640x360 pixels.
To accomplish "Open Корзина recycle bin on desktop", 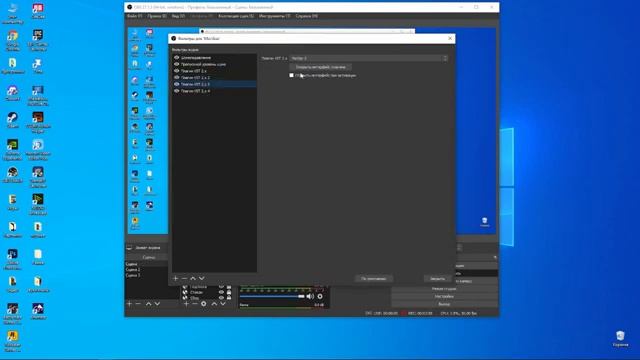I will 620,339.
